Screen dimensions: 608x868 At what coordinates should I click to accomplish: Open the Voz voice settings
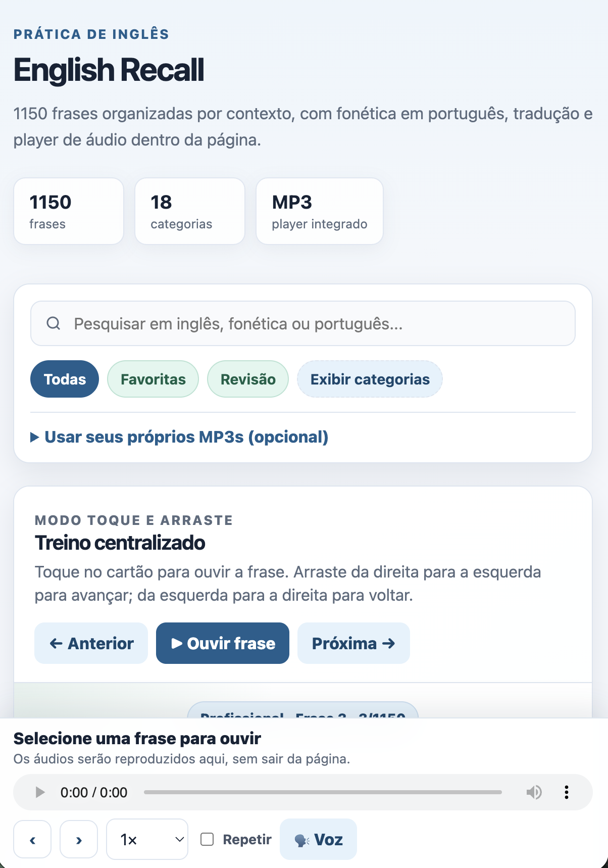point(318,839)
